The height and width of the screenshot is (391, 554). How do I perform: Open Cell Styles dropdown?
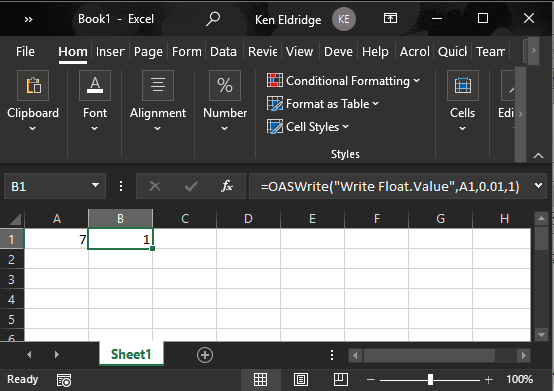coord(308,127)
